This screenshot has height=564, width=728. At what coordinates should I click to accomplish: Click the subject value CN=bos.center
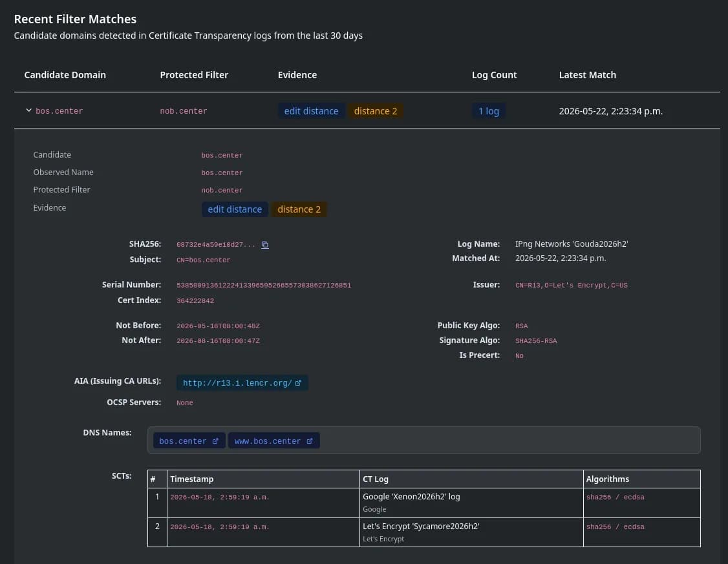pyautogui.click(x=204, y=260)
